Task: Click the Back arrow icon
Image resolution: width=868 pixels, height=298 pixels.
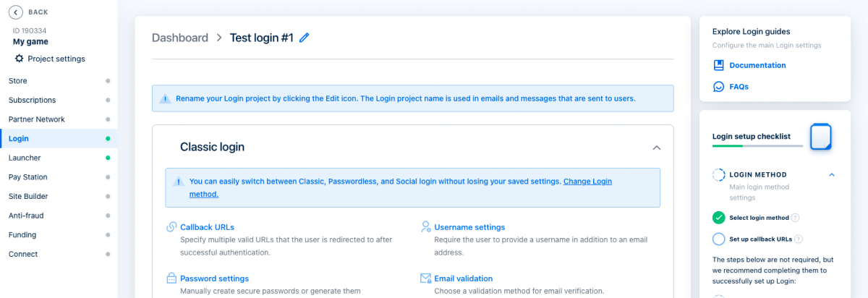Action: [x=16, y=12]
